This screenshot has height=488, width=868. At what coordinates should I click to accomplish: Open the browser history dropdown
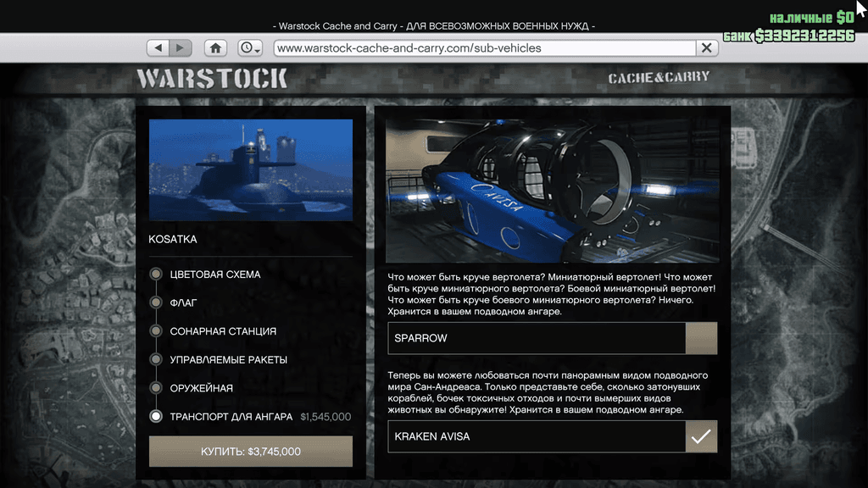click(x=250, y=48)
